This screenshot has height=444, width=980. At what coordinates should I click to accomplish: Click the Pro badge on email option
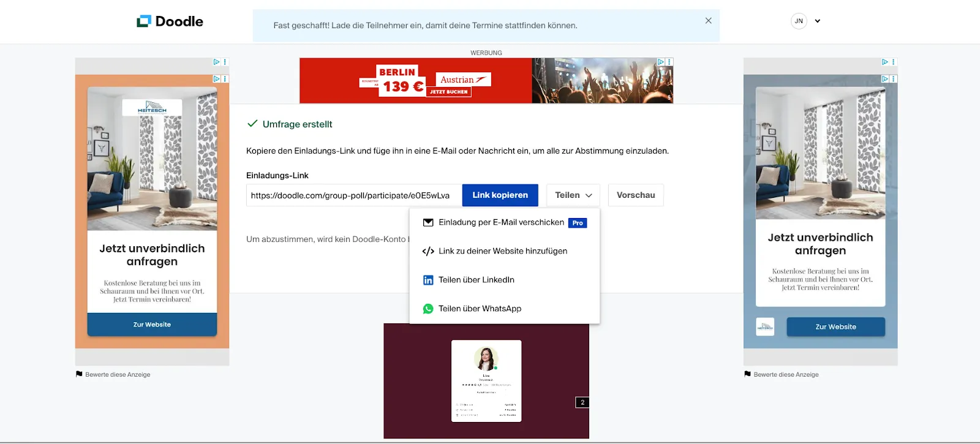tap(577, 223)
